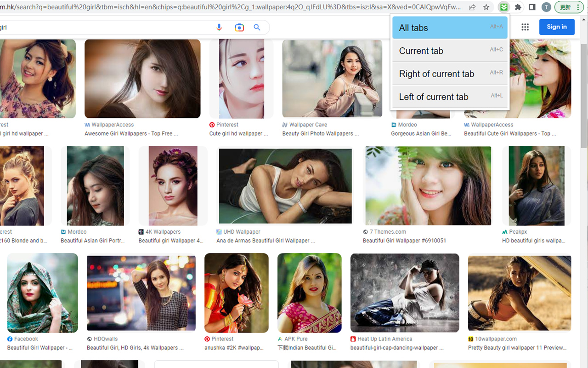
Task: Bookmark the page with the star icon
Action: pyautogui.click(x=486, y=7)
